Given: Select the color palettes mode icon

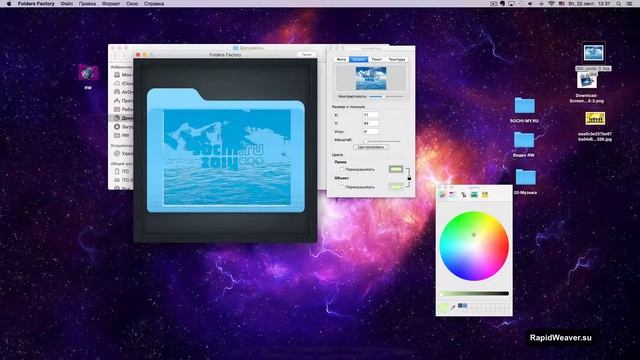Looking at the screenshot, I should point(463,195).
